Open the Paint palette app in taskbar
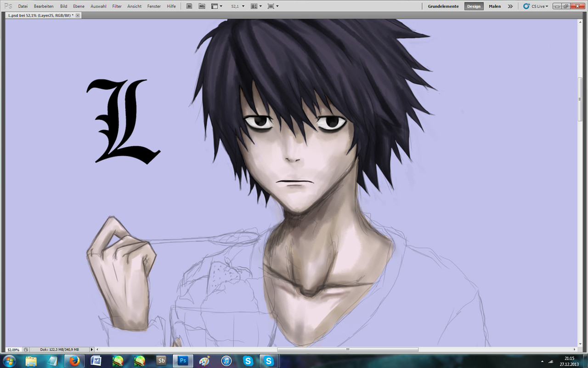Screen dimensions: 588x368 click(x=204, y=361)
